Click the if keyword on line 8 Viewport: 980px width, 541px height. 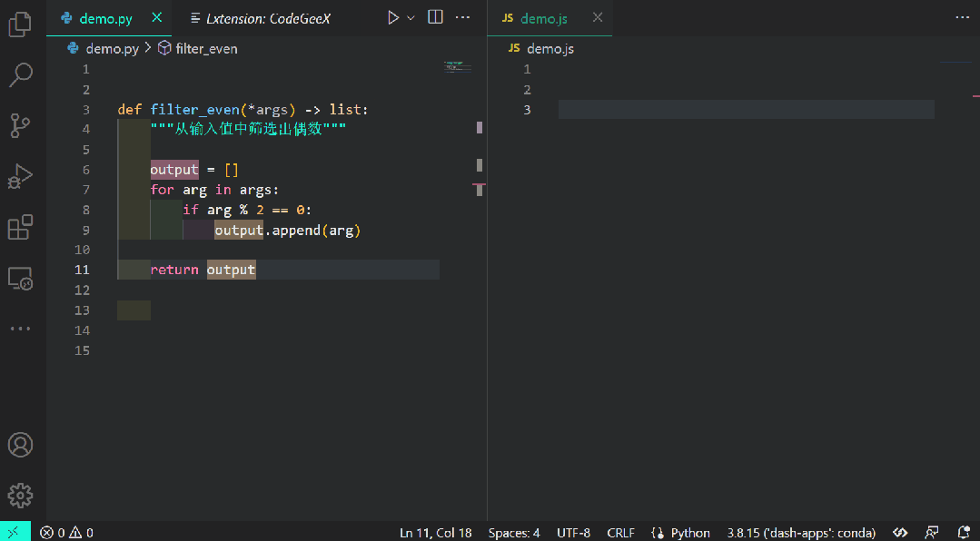pos(191,210)
